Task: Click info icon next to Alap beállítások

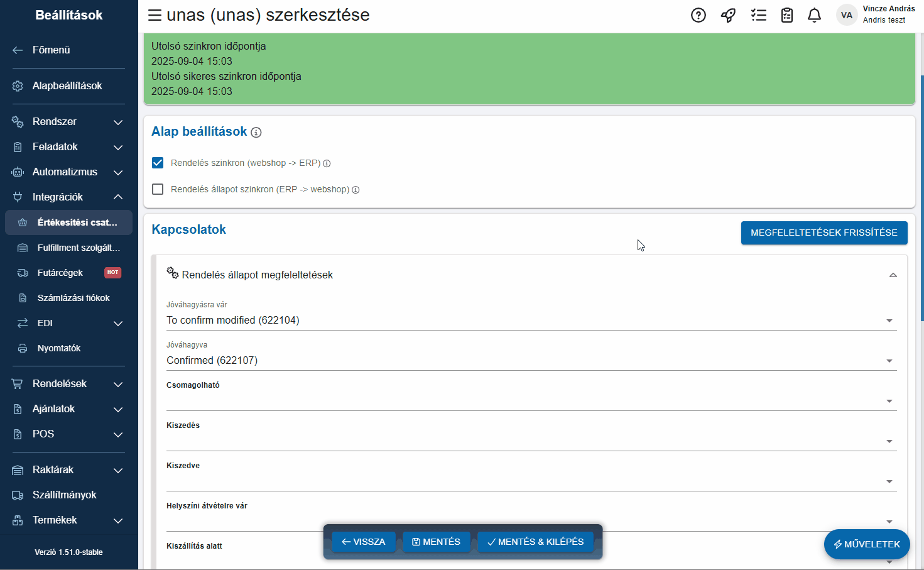Action: (256, 133)
